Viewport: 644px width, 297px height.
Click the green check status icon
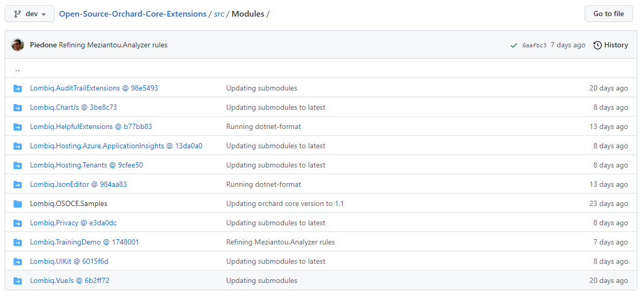point(514,45)
